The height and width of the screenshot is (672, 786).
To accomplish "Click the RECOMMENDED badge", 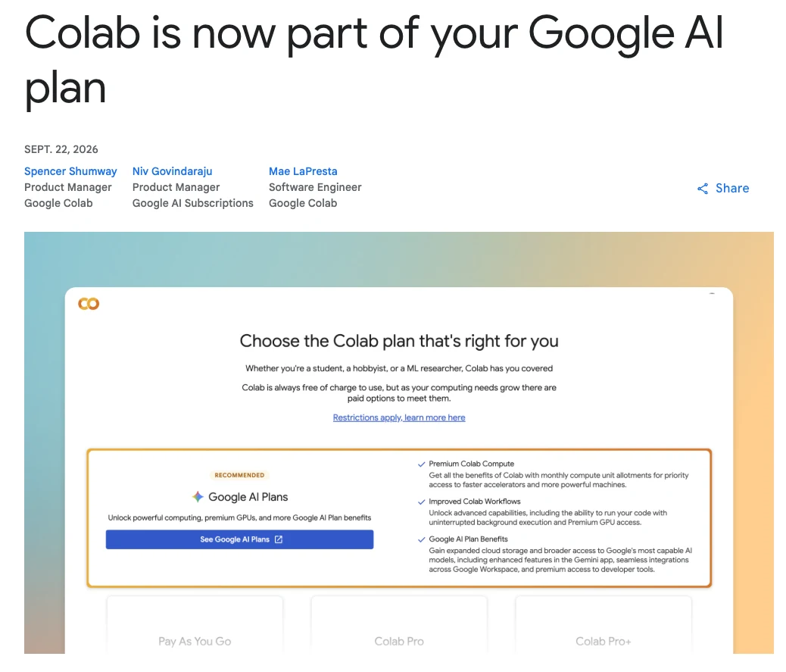I will pos(239,476).
